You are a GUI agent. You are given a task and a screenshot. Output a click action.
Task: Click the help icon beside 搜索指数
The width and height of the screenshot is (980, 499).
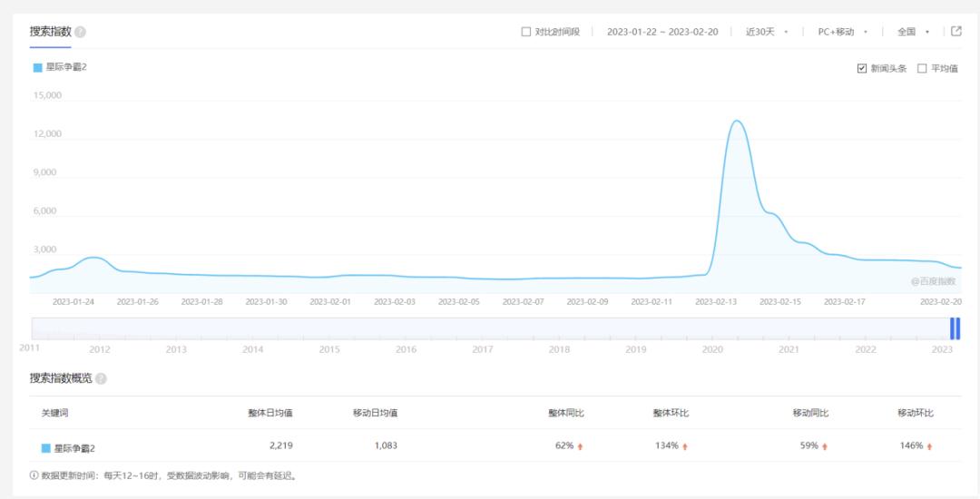pyautogui.click(x=80, y=32)
